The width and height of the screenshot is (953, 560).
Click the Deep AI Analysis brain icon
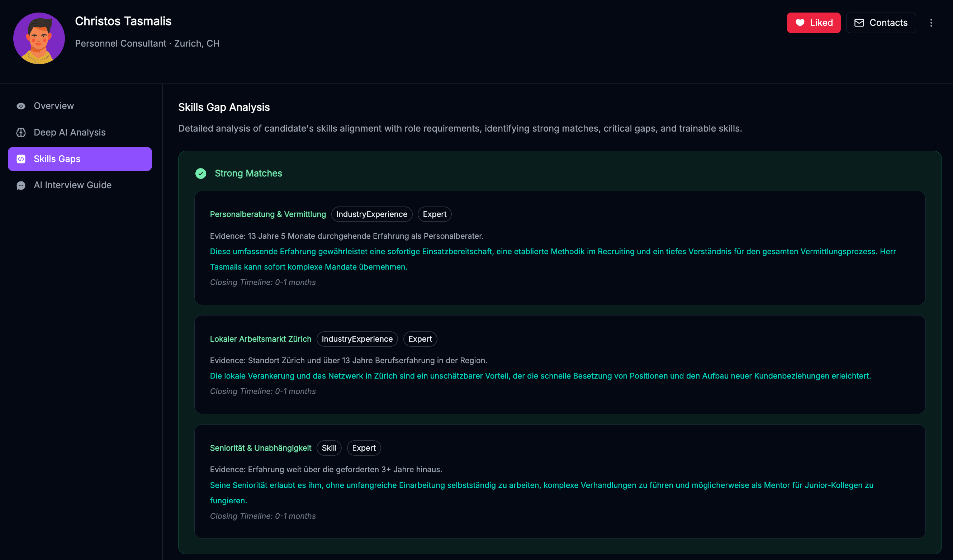coord(21,133)
